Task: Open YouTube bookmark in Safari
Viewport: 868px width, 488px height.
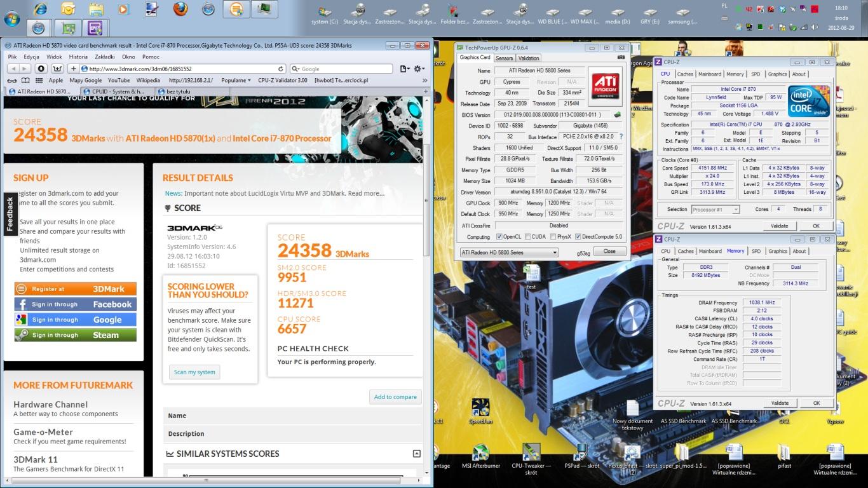Action: coord(119,81)
